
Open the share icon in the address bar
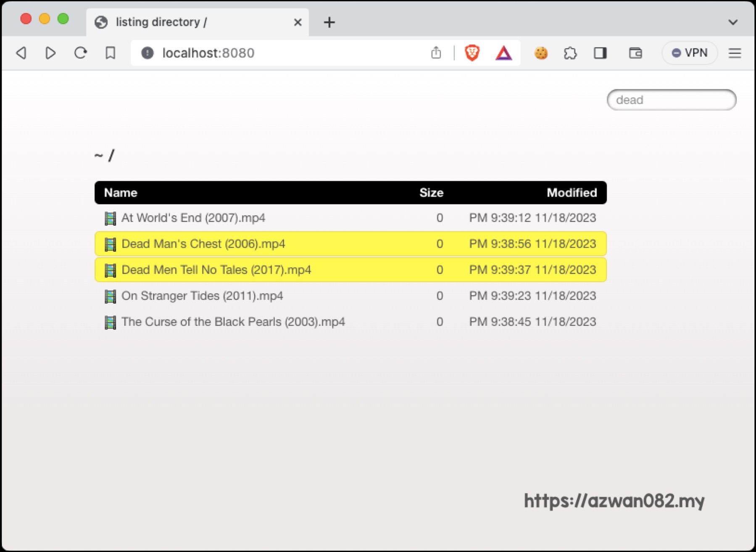click(x=436, y=53)
